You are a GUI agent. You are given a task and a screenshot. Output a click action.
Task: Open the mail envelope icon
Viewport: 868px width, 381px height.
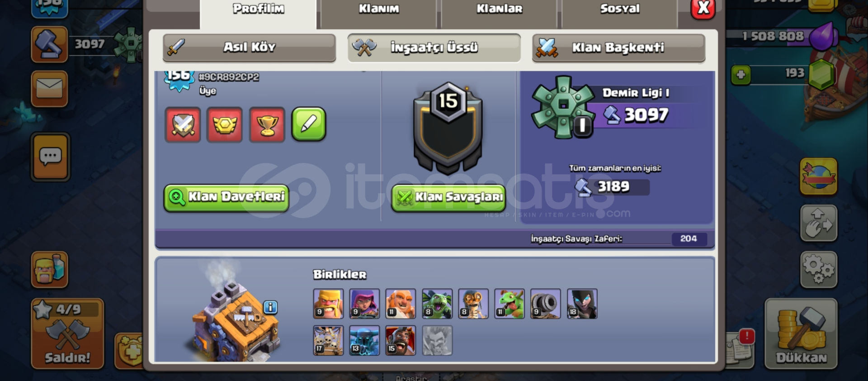49,89
